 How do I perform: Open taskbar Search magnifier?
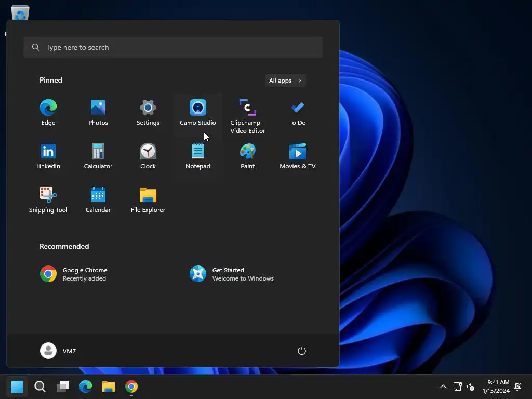coord(40,387)
